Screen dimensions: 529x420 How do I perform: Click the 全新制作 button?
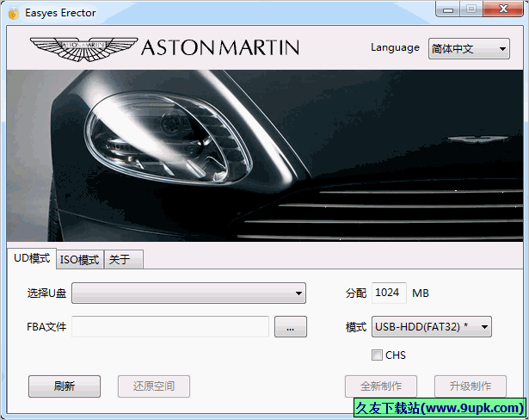[x=381, y=386]
